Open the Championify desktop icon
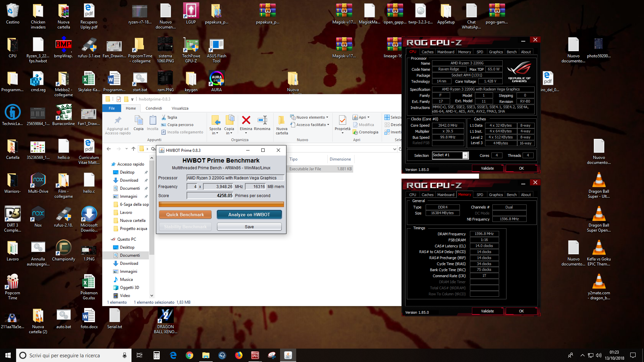Image resolution: width=644 pixels, height=362 pixels. tap(63, 251)
